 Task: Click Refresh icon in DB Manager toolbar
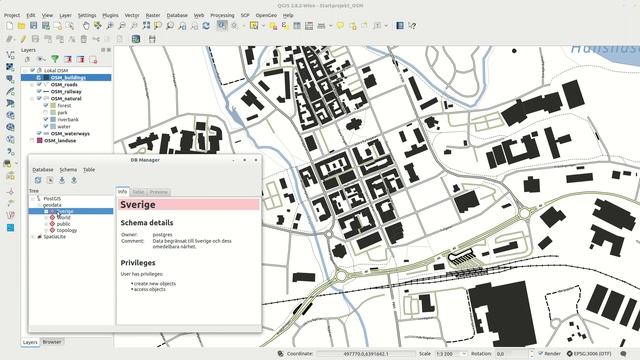38,180
